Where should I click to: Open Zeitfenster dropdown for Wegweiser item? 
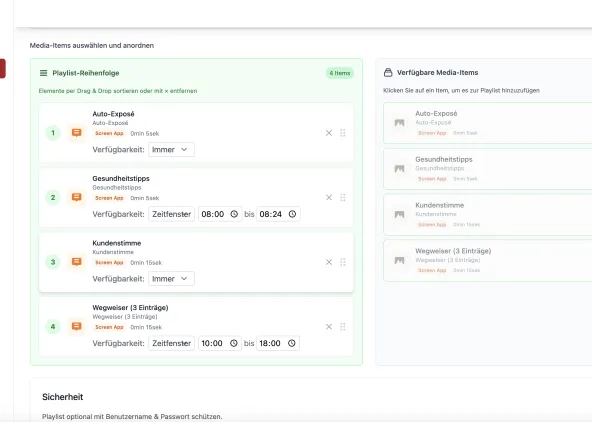171,343
